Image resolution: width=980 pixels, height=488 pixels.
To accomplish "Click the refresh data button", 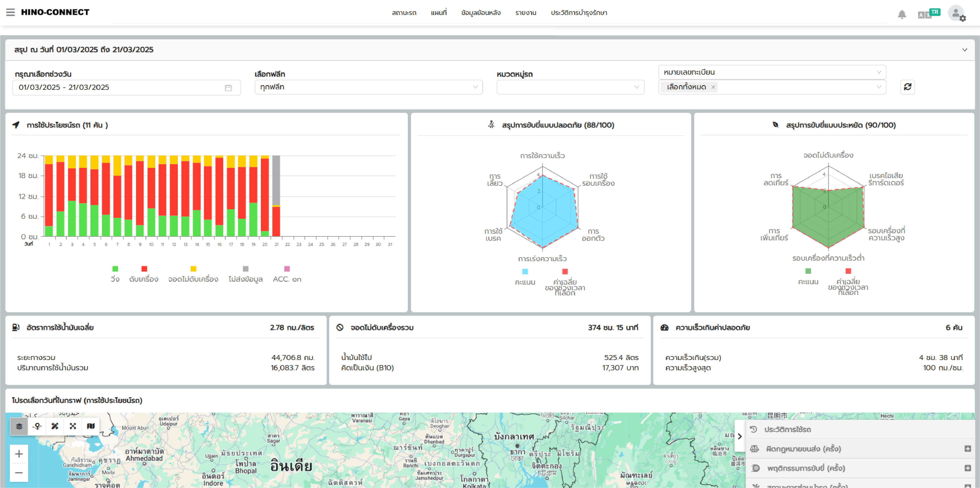I will (x=907, y=87).
